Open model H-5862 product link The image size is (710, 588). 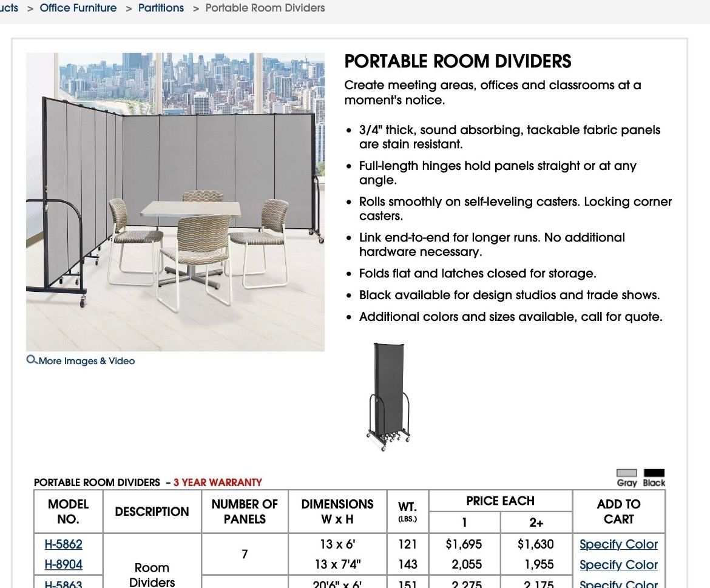pos(63,544)
